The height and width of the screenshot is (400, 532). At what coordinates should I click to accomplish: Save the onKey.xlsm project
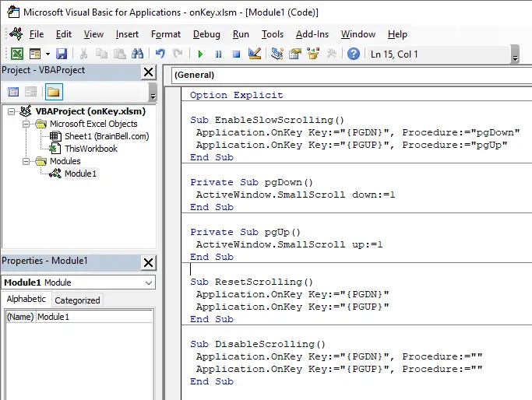pos(62,54)
